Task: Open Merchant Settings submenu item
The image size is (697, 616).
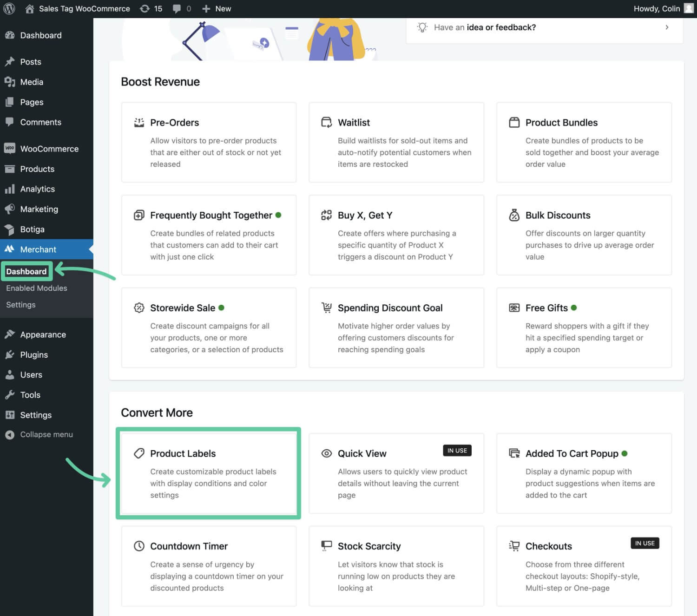Action: click(21, 305)
